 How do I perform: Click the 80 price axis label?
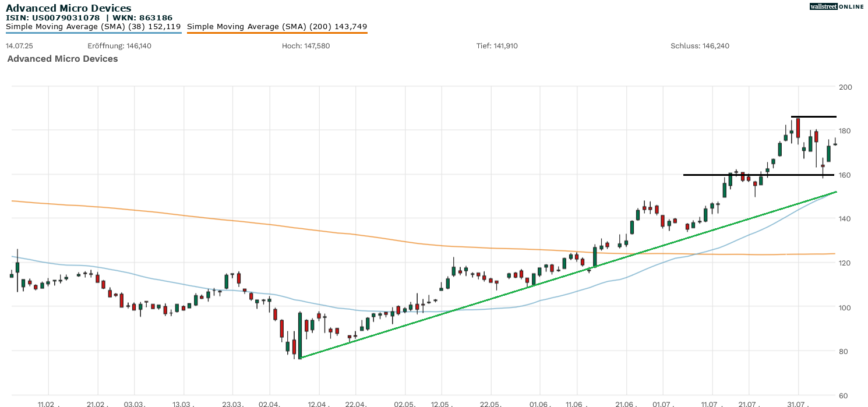pyautogui.click(x=843, y=351)
